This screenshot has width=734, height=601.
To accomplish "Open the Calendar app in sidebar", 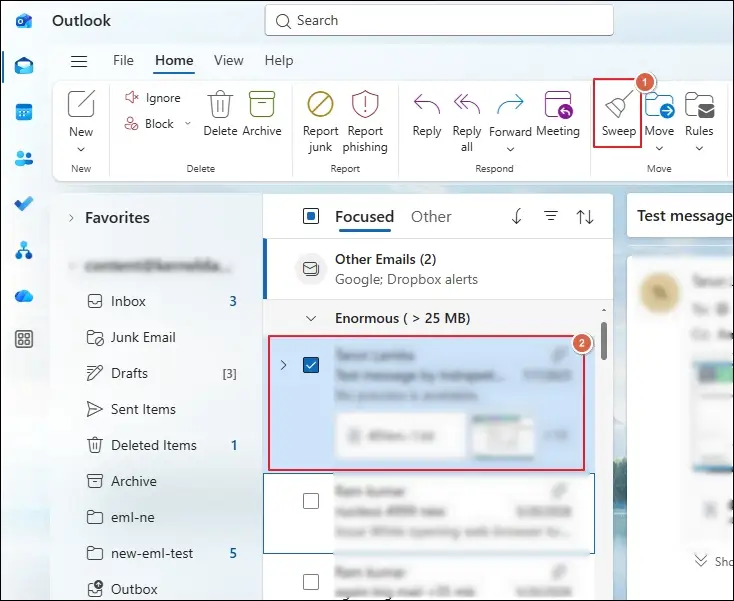I will [x=24, y=112].
